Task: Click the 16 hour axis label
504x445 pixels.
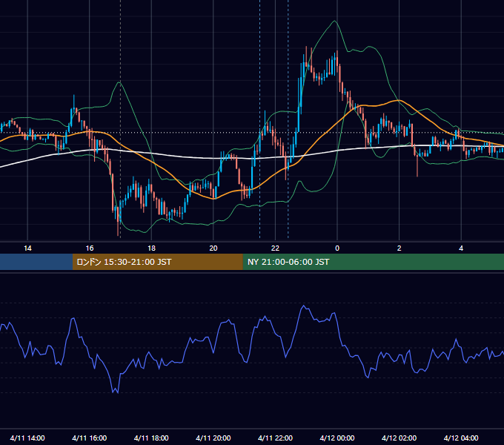Action: (x=90, y=248)
